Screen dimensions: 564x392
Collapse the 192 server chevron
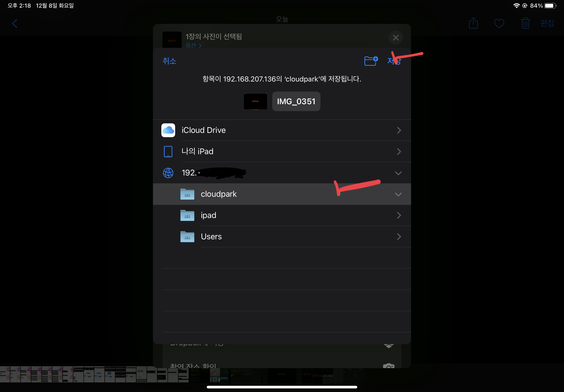click(x=398, y=173)
